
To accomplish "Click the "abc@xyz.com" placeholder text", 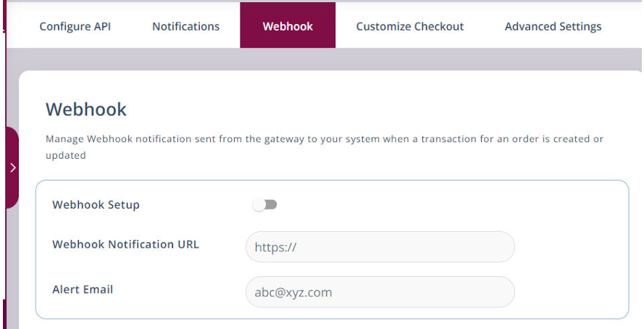I will pyautogui.click(x=293, y=293).
